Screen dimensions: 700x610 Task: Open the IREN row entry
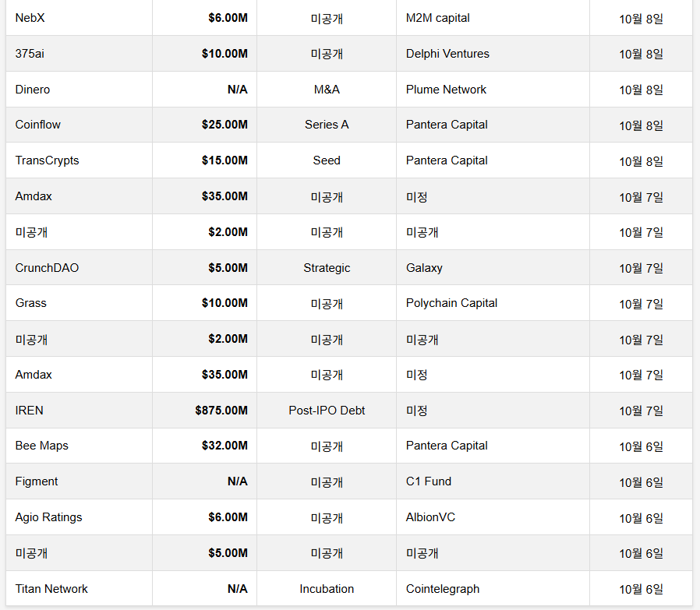30,411
